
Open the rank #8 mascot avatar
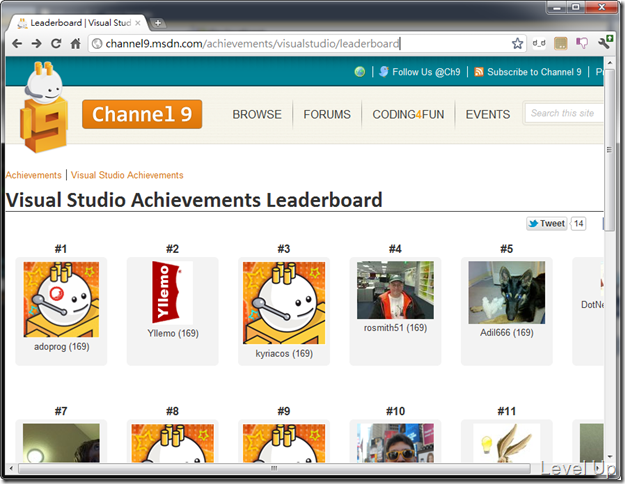173,443
